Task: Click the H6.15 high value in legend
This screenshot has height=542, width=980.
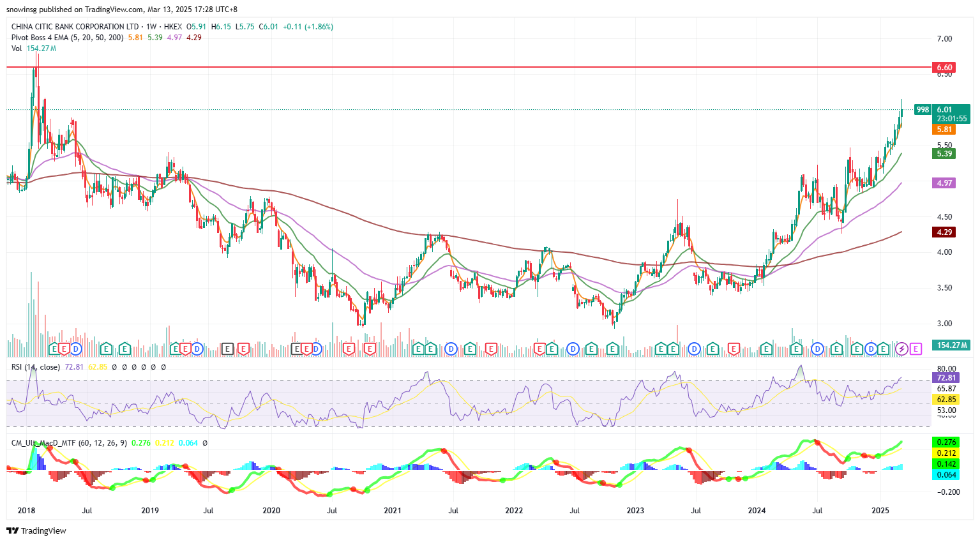Action: 221,27
